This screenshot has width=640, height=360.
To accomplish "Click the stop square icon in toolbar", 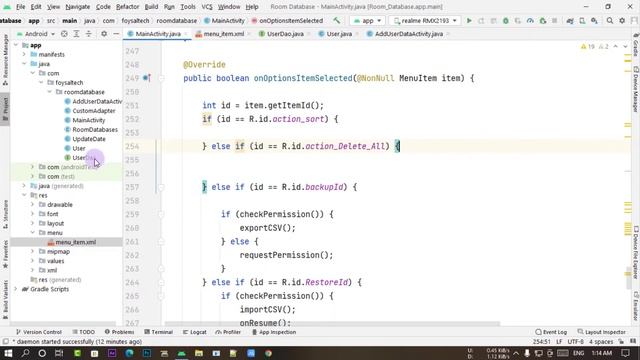I will (555, 20).
